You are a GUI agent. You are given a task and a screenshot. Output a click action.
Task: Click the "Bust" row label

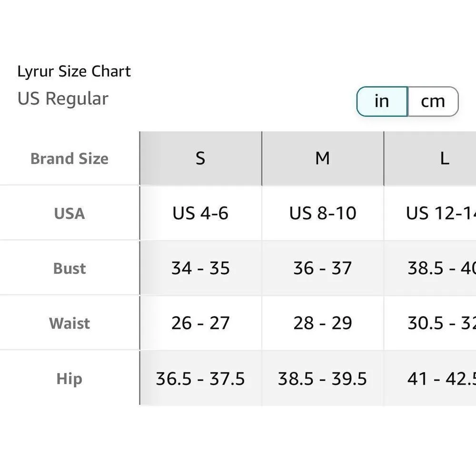point(69,268)
